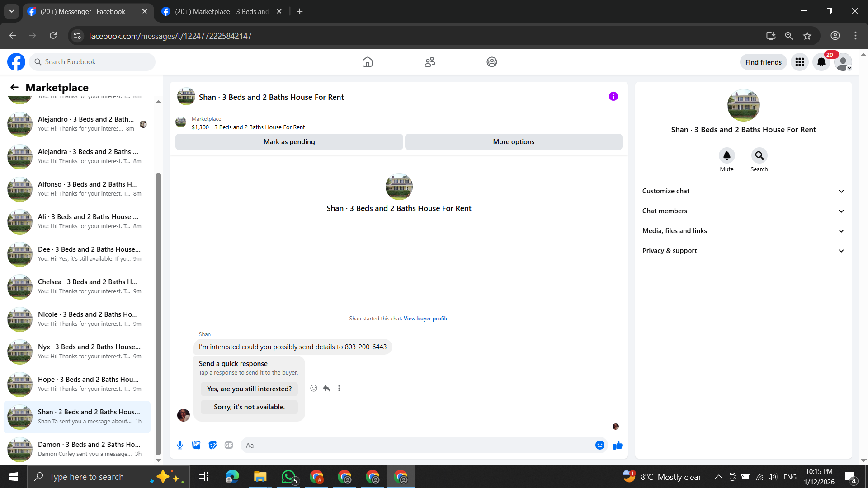Attach a photo using image icon
This screenshot has height=488, width=868.
(x=196, y=445)
